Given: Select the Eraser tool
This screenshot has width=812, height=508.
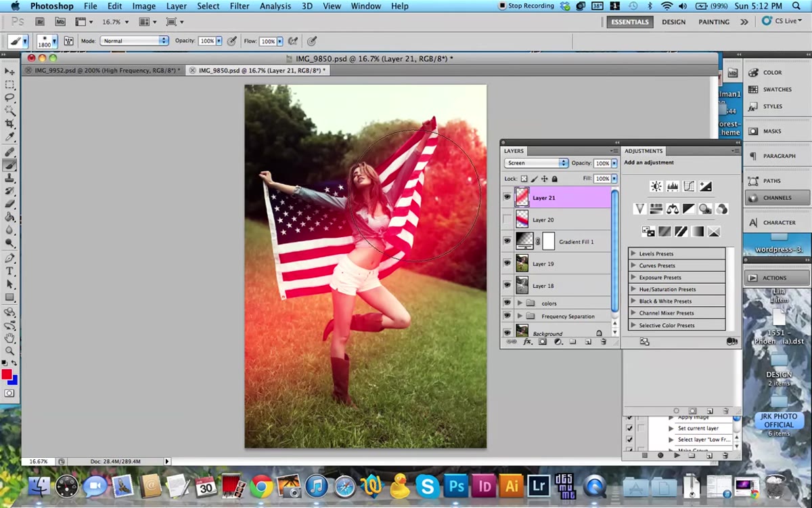Looking at the screenshot, I should point(9,204).
